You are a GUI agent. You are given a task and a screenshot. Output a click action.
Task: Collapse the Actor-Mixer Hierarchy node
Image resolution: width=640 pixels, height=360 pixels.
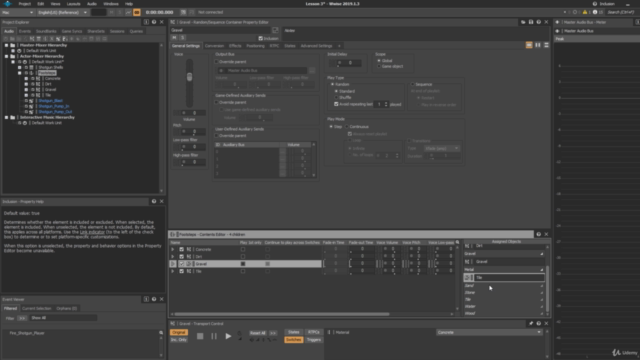(6, 56)
